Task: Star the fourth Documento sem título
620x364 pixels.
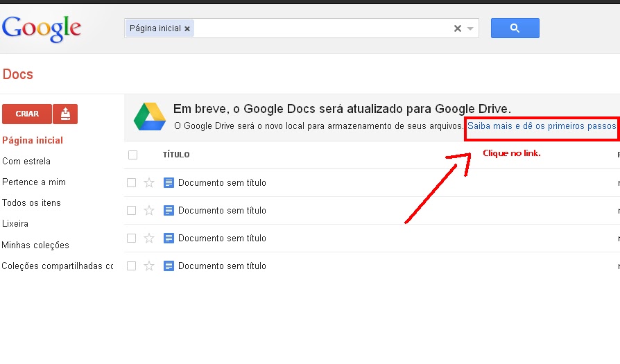Action: [149, 266]
